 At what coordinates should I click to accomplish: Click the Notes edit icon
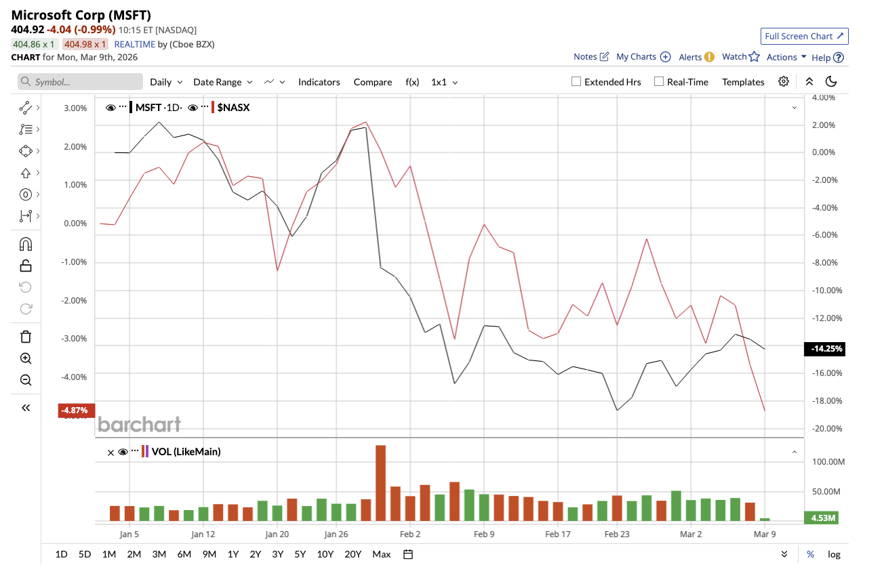tap(604, 57)
